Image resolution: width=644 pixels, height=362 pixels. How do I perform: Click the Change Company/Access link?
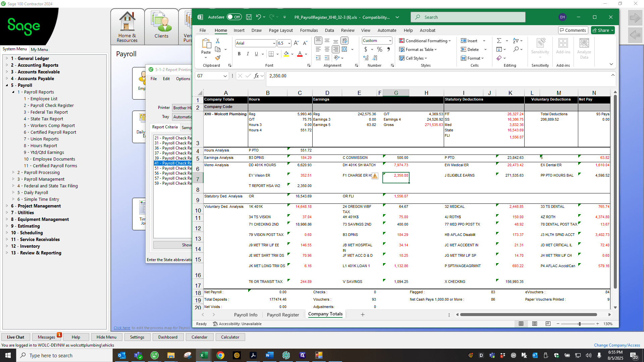coord(617,345)
